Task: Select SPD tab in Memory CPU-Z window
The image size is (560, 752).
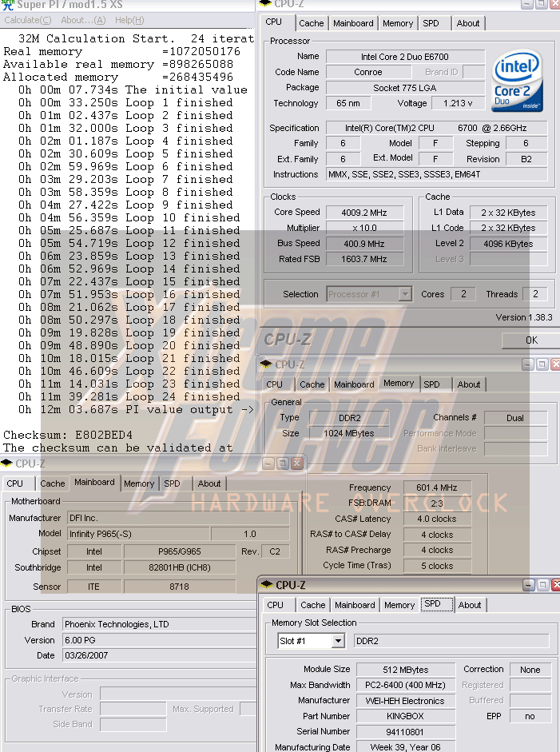Action: click(431, 384)
